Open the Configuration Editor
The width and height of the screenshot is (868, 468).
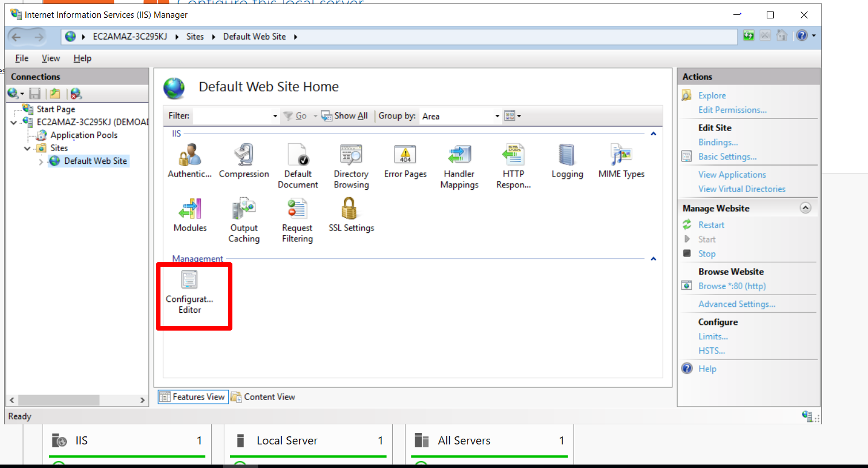pos(190,292)
